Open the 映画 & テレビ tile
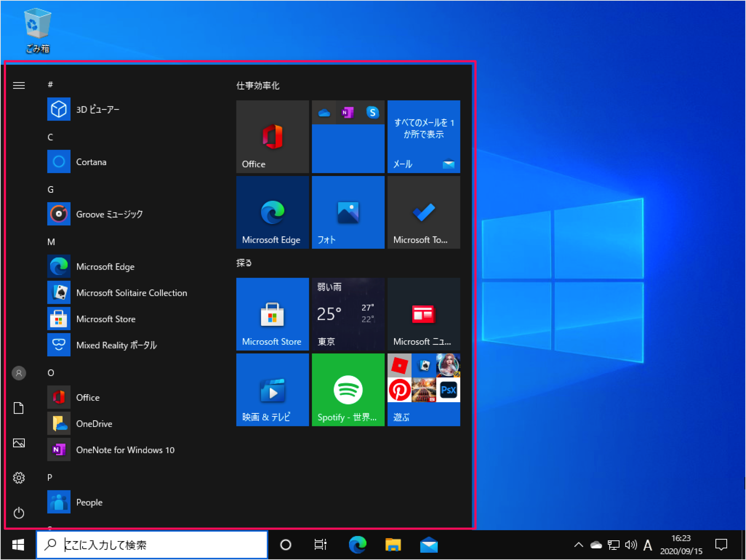746x560 pixels. [x=272, y=390]
